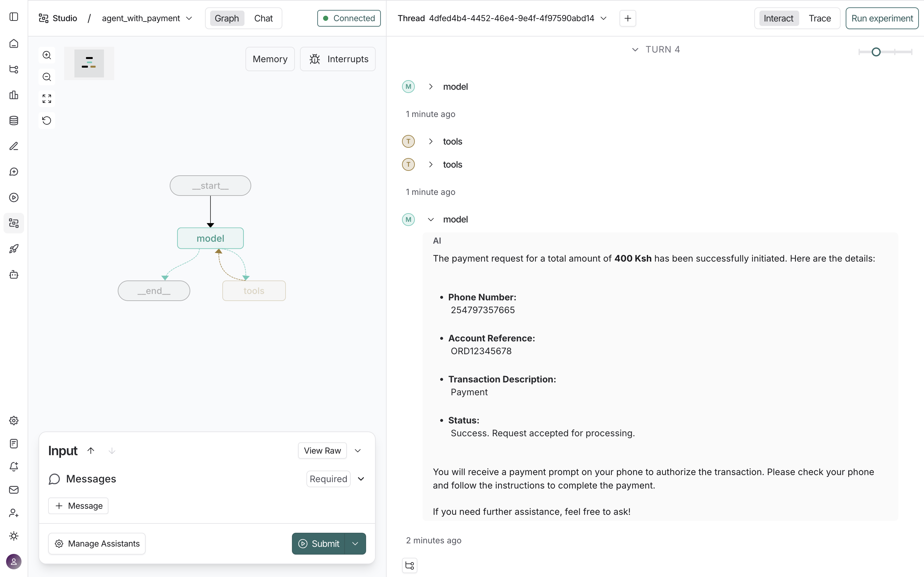924x577 pixels.
Task: Open the Prompts chat-plus icon in sidebar
Action: pos(14,172)
